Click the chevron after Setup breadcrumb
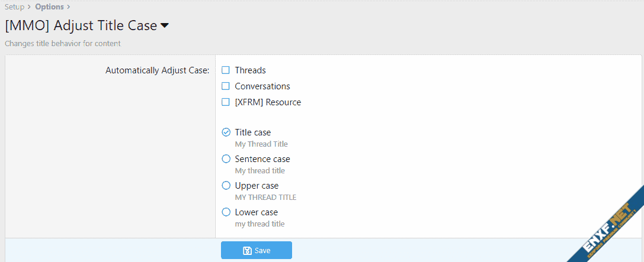Viewport: 644px width, 262px height. [x=29, y=7]
